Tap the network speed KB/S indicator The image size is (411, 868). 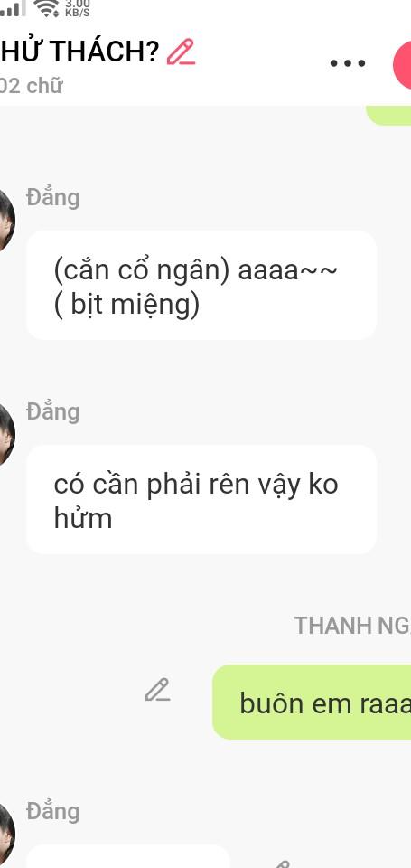pos(78,8)
